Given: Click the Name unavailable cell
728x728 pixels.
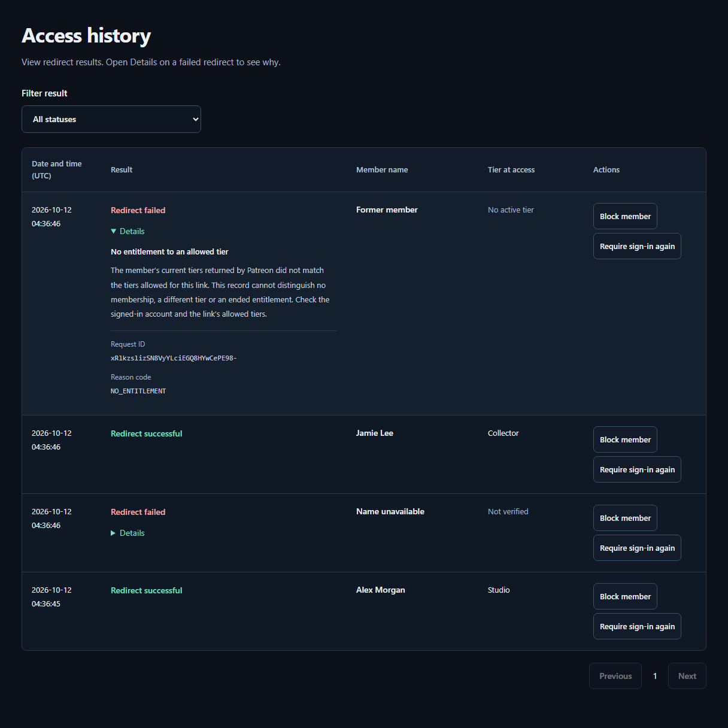Looking at the screenshot, I should (x=390, y=511).
